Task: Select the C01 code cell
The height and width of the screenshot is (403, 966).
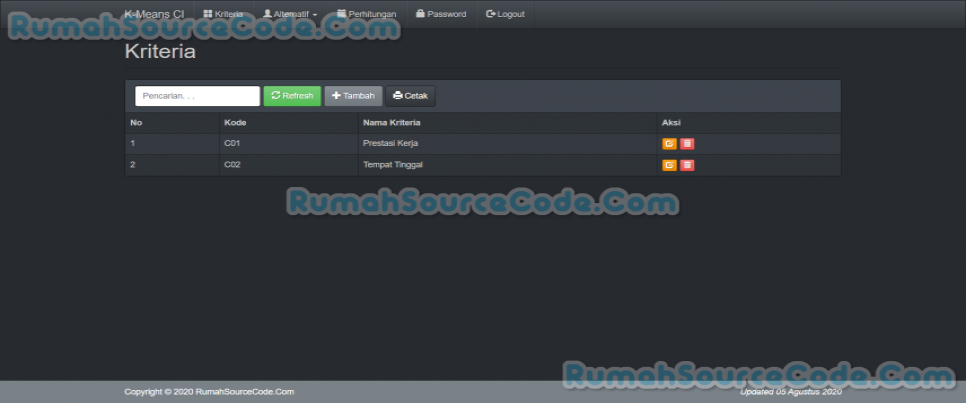Action: [x=288, y=144]
